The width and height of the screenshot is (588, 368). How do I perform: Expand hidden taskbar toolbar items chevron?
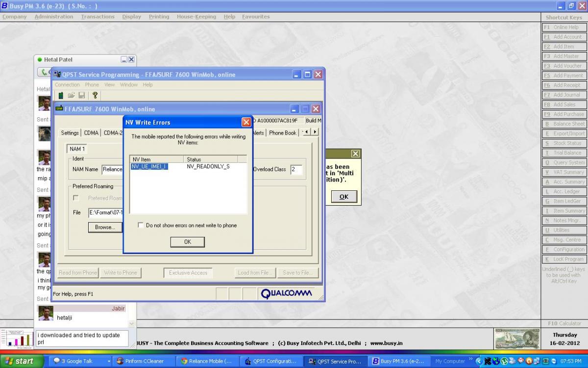[x=470, y=360]
